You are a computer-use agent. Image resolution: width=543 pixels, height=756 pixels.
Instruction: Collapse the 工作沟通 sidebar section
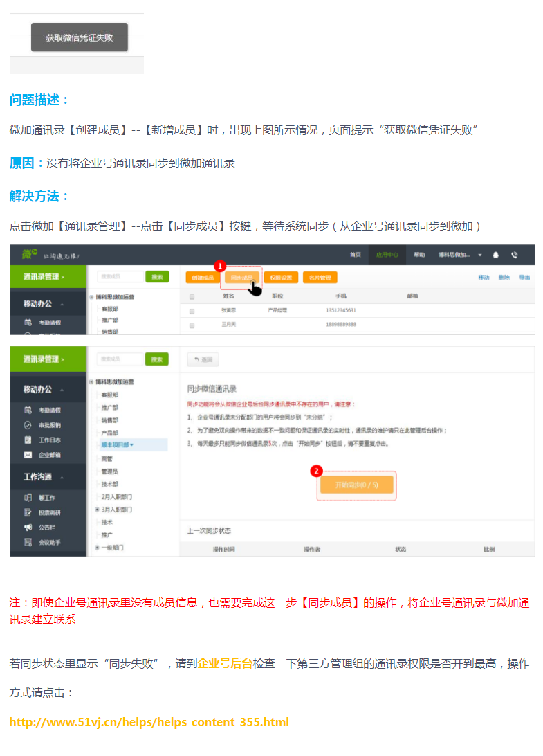pyautogui.click(x=62, y=477)
